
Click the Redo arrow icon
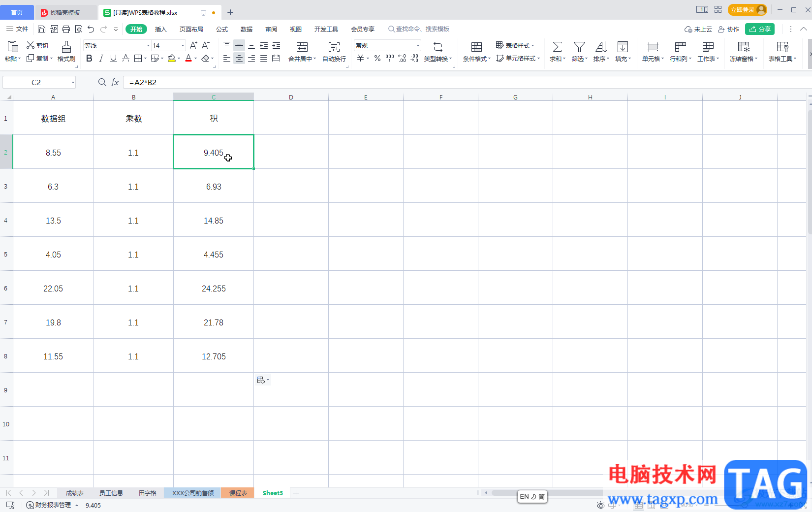(103, 29)
